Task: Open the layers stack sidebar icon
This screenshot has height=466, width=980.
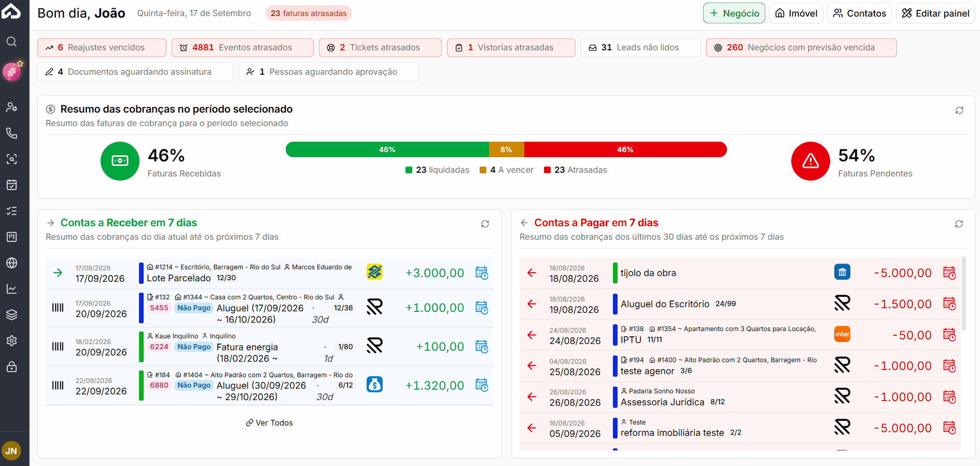Action: [x=11, y=314]
